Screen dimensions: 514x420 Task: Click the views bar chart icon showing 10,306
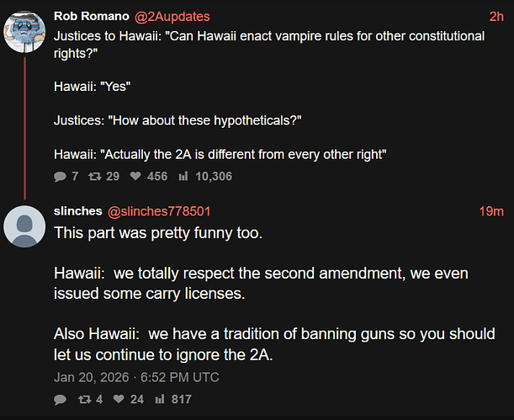pos(183,177)
